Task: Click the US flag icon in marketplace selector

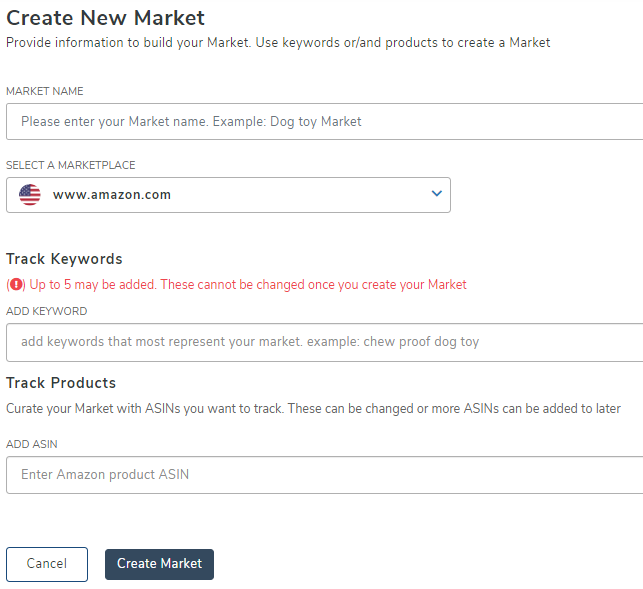Action: (x=30, y=195)
